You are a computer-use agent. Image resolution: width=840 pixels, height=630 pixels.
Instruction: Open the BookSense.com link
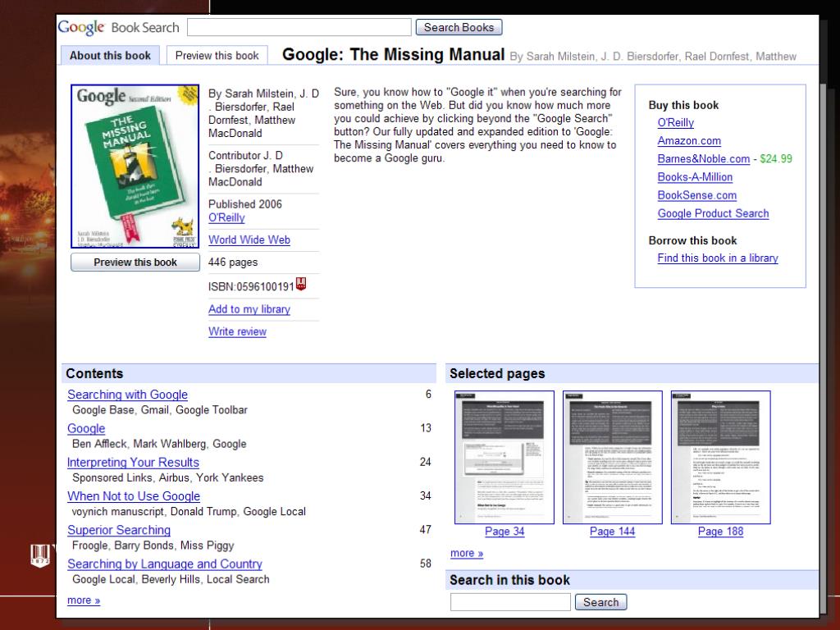697,195
